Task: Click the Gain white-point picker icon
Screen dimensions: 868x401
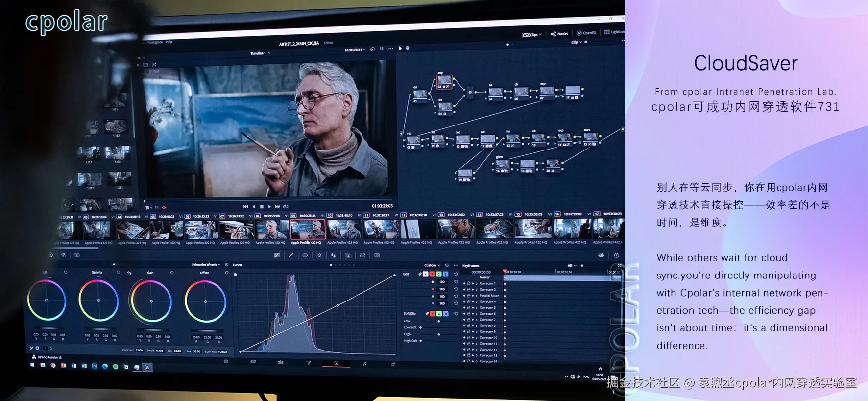Action: coord(129,273)
